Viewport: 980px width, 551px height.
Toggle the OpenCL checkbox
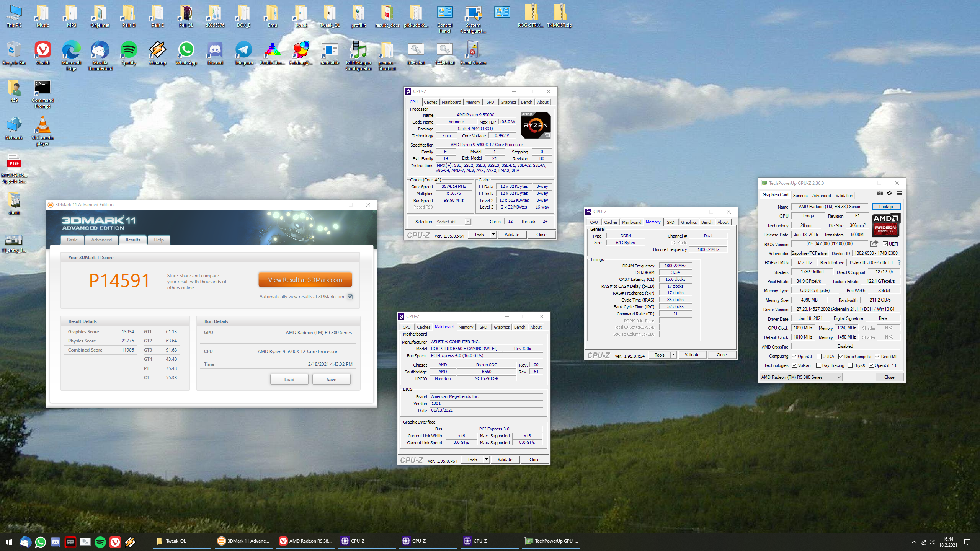(794, 356)
